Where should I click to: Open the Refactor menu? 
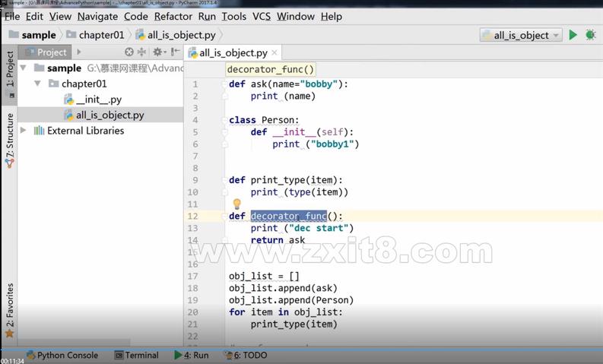pos(173,17)
